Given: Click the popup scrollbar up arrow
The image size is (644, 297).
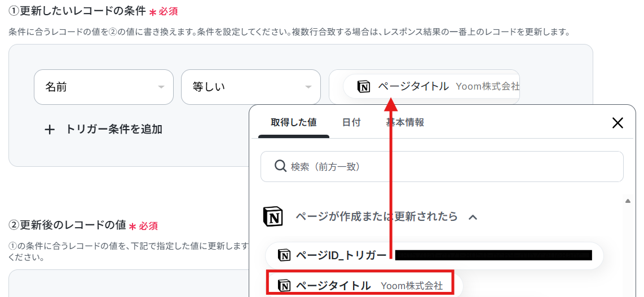Looking at the screenshot, I should (x=628, y=201).
